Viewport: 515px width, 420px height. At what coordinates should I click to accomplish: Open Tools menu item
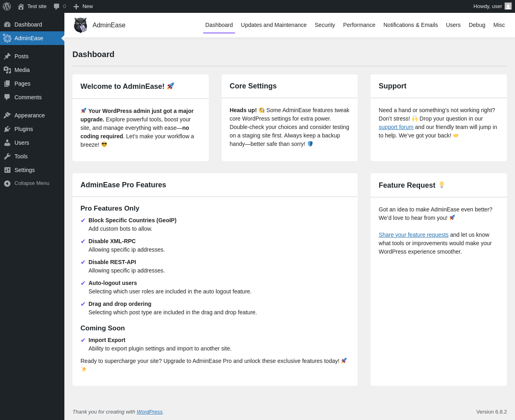coord(32,156)
